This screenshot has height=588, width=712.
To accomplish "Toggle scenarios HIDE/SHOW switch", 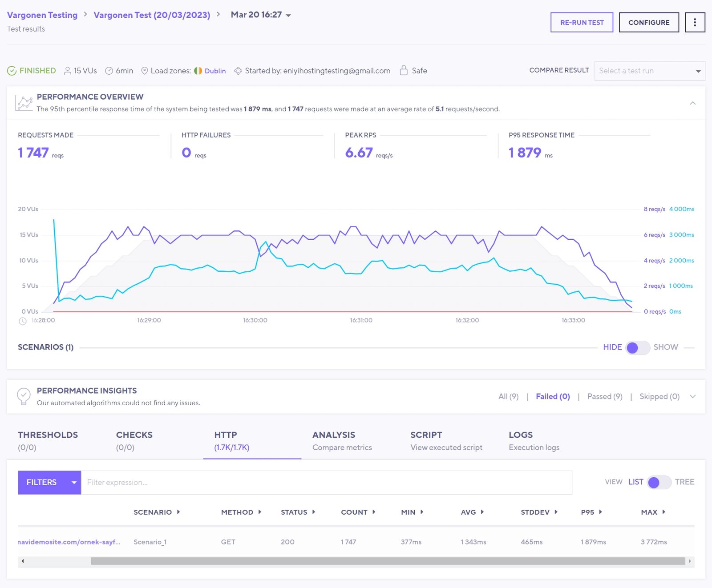I will click(x=638, y=347).
